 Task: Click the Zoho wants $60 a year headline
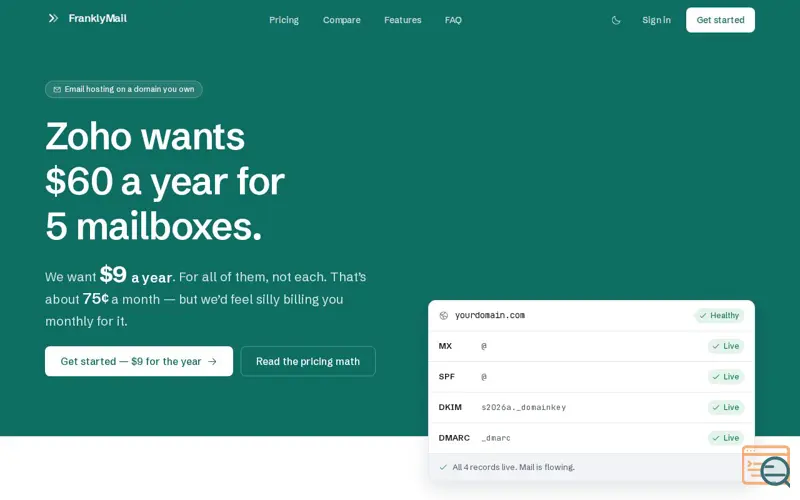[165, 181]
